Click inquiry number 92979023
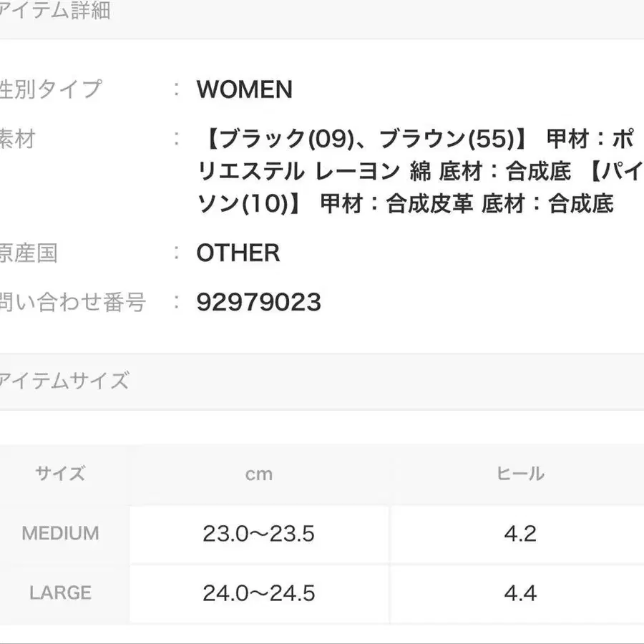 point(258,303)
